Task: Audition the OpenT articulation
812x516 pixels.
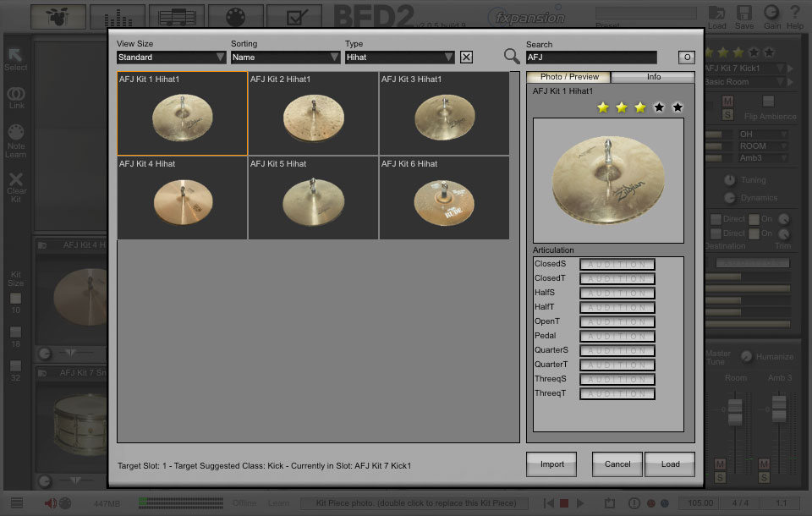Action: point(617,321)
